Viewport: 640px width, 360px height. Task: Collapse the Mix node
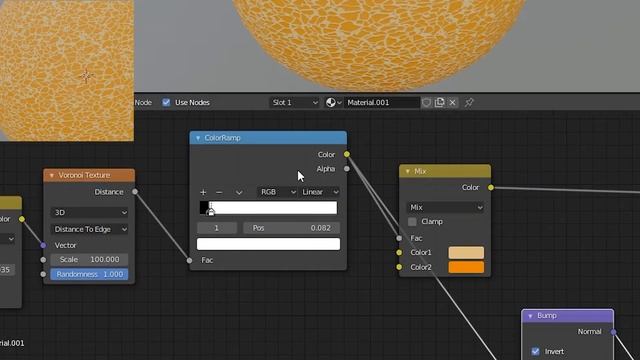tap(407, 171)
